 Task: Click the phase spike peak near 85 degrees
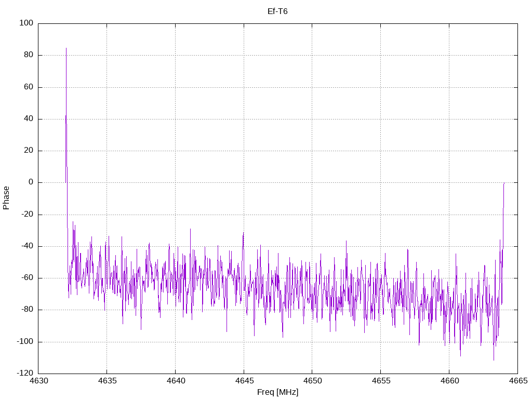[x=66, y=48]
